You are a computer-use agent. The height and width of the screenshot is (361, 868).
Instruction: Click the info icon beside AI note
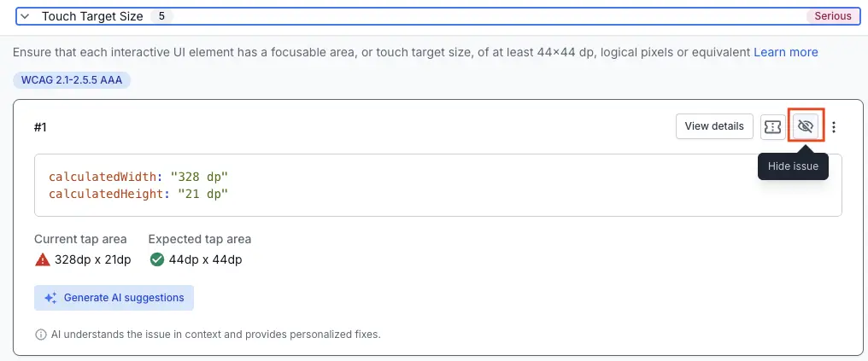point(40,335)
